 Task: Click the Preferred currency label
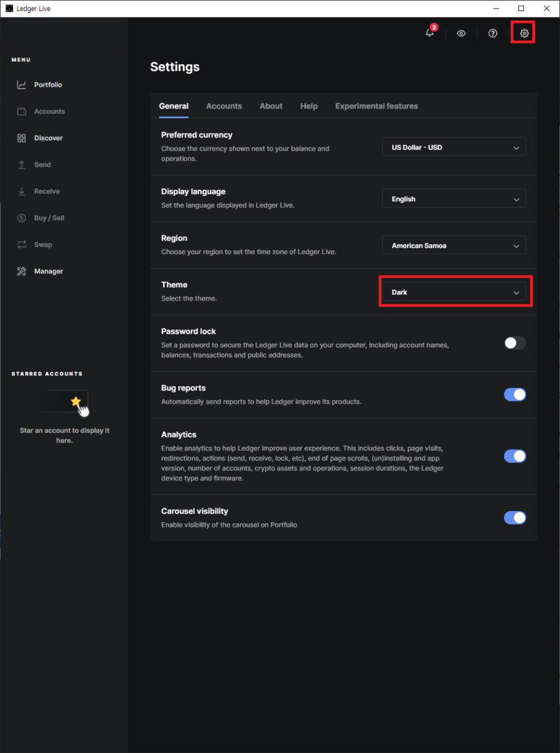pos(197,135)
